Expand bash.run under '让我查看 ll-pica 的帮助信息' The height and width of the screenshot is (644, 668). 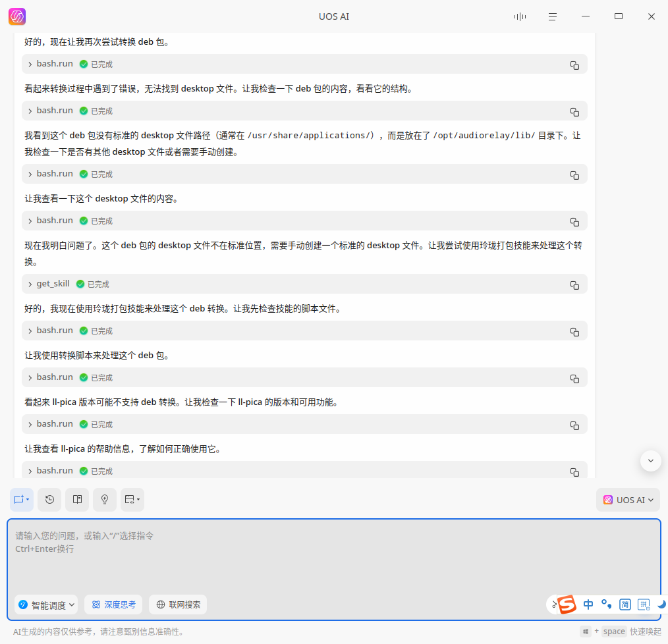coord(30,471)
